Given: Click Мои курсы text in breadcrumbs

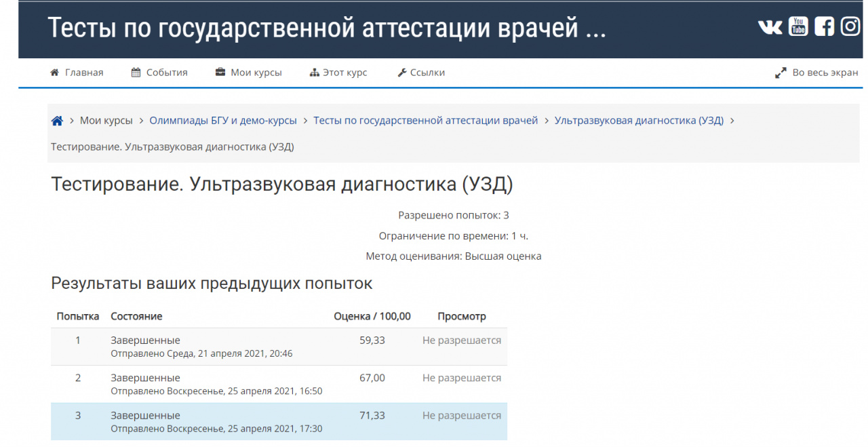Looking at the screenshot, I should click(x=106, y=121).
